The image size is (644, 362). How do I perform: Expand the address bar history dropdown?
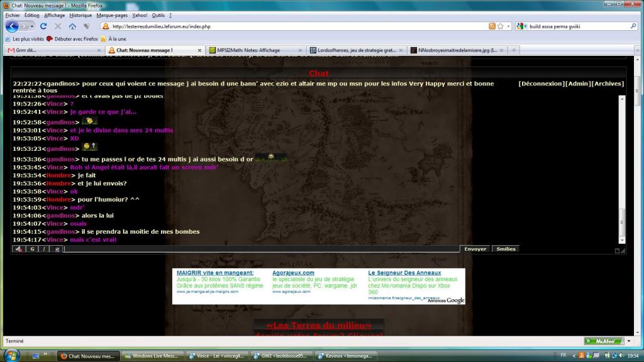pos(508,26)
